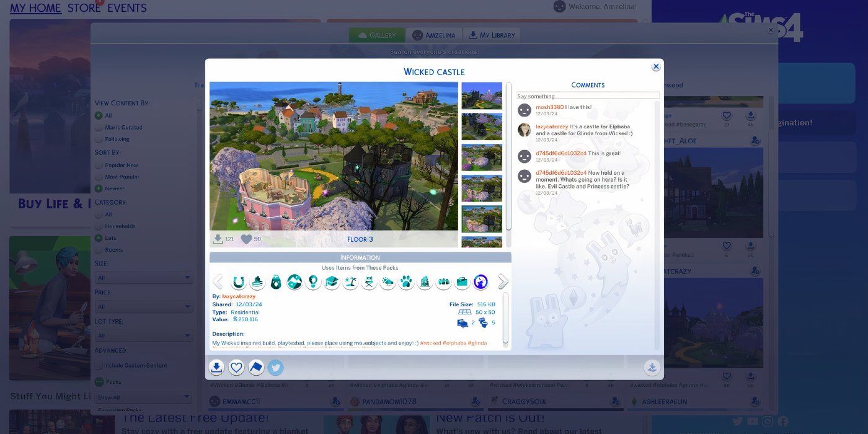Sort gallery by Most Popular
868x434 pixels.
pos(99,177)
